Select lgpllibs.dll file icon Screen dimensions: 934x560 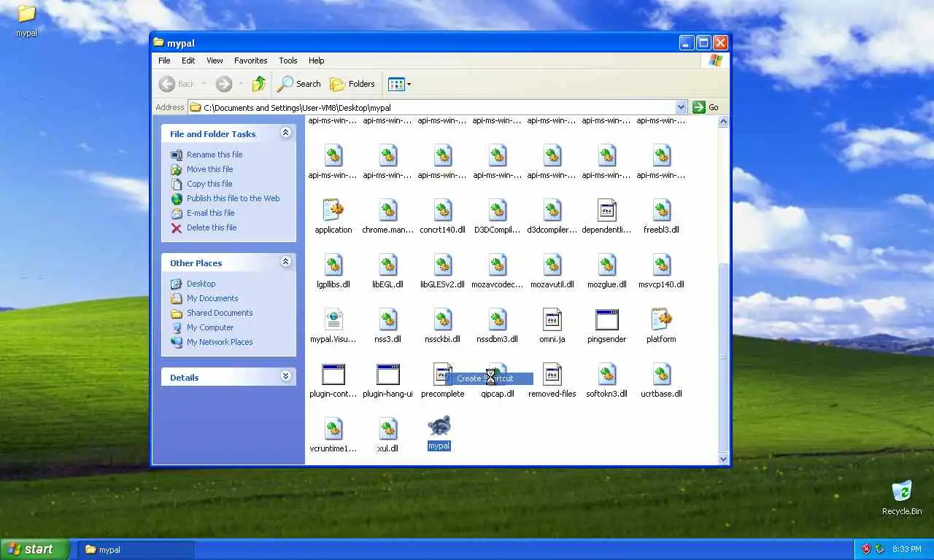[333, 265]
